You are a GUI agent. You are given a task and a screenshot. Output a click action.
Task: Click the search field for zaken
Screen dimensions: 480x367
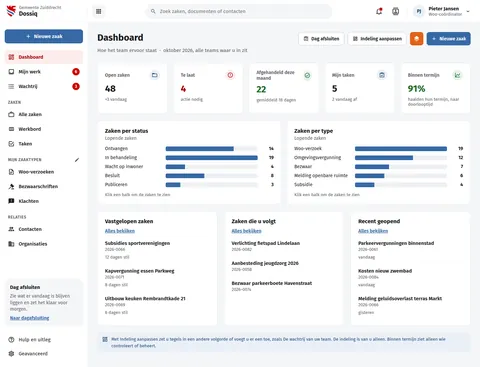point(239,11)
